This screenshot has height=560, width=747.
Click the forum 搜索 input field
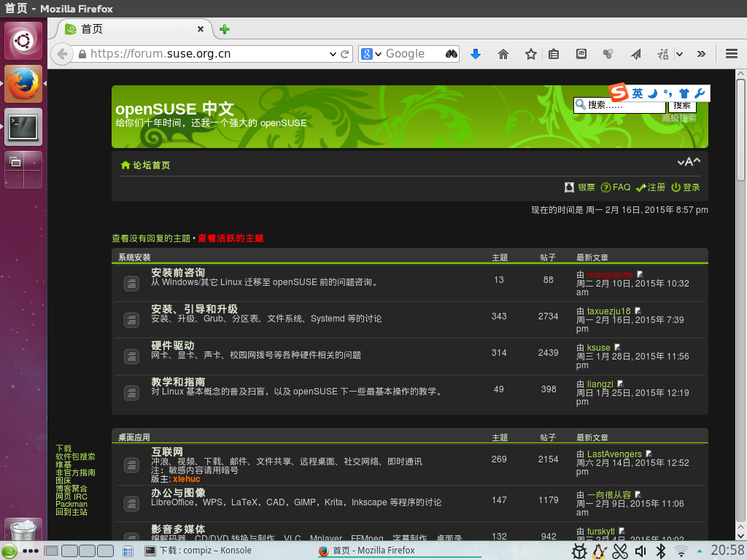[619, 105]
